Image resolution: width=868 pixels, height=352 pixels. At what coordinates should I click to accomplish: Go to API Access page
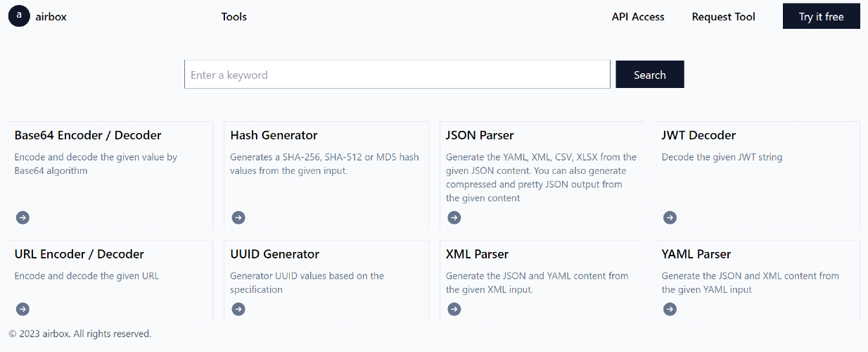[637, 17]
